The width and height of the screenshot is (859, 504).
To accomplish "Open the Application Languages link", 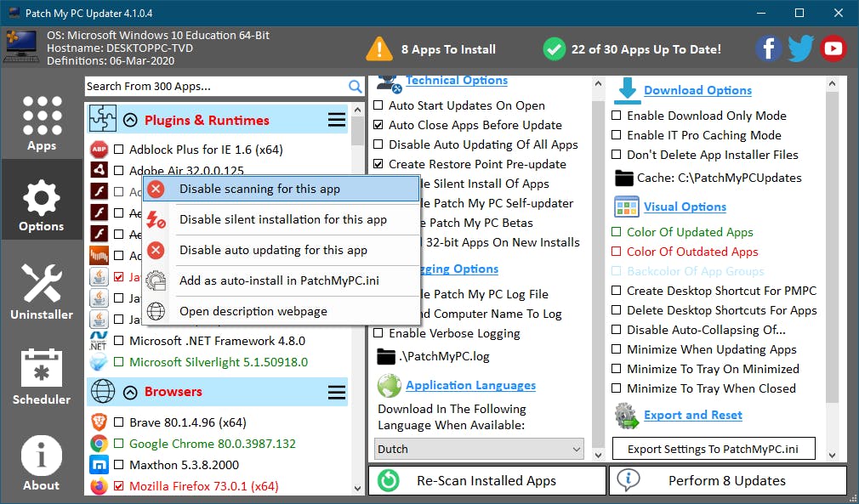I will tap(470, 385).
